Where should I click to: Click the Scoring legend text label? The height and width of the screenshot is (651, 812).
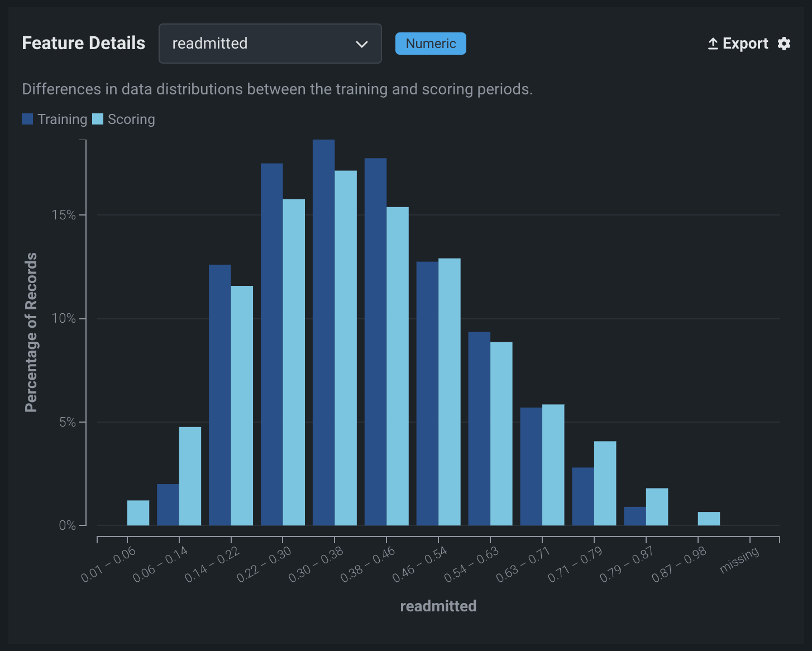point(131,119)
